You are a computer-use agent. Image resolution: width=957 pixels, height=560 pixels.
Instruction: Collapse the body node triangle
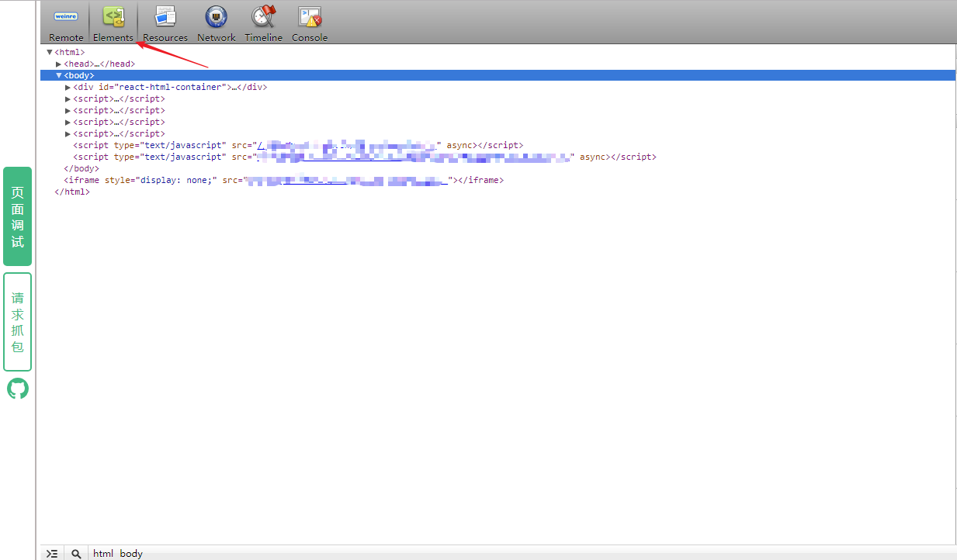click(59, 75)
